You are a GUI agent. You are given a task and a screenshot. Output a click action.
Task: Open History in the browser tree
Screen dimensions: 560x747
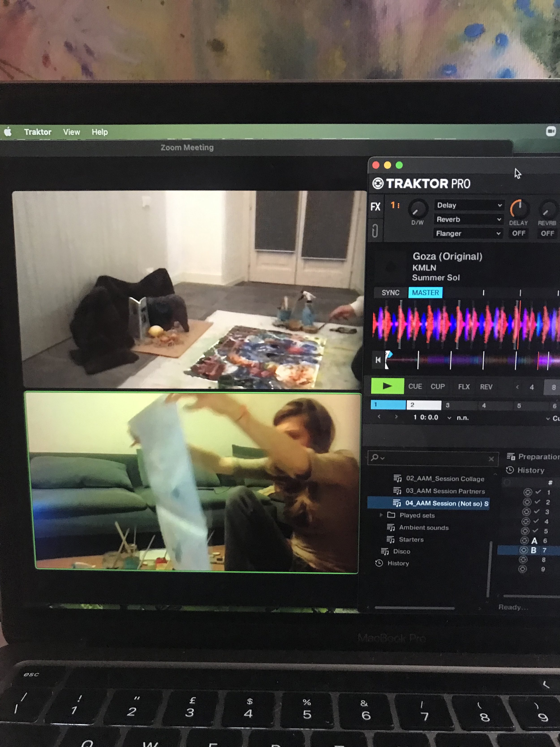click(392, 563)
